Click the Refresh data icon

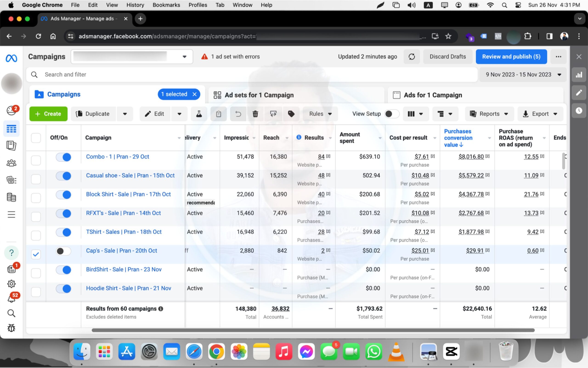pyautogui.click(x=412, y=57)
